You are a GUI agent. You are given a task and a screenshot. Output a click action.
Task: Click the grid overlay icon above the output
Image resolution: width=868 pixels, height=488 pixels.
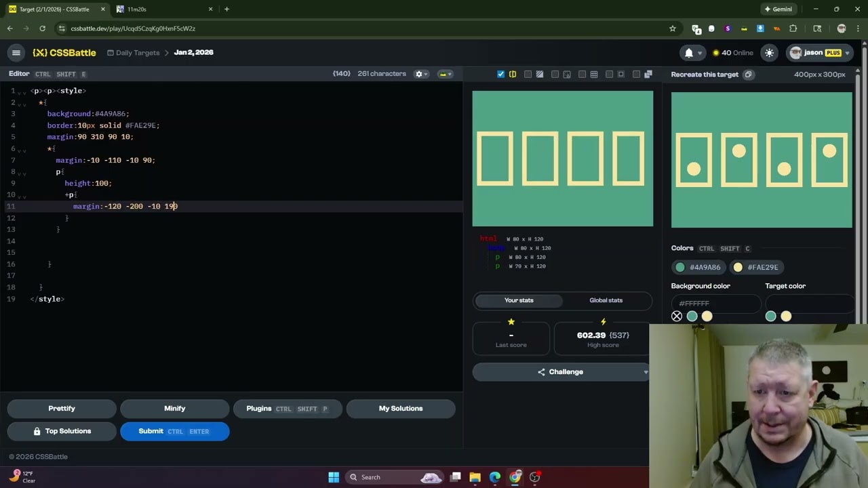(x=594, y=75)
